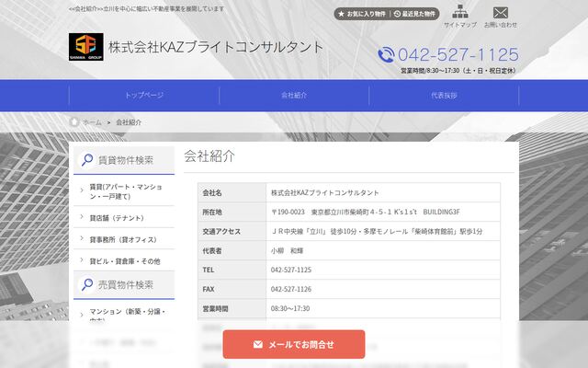Viewport: 588px width, 368px height.
Task: Open 最近見た物件 recently viewed link
Action: click(x=414, y=14)
